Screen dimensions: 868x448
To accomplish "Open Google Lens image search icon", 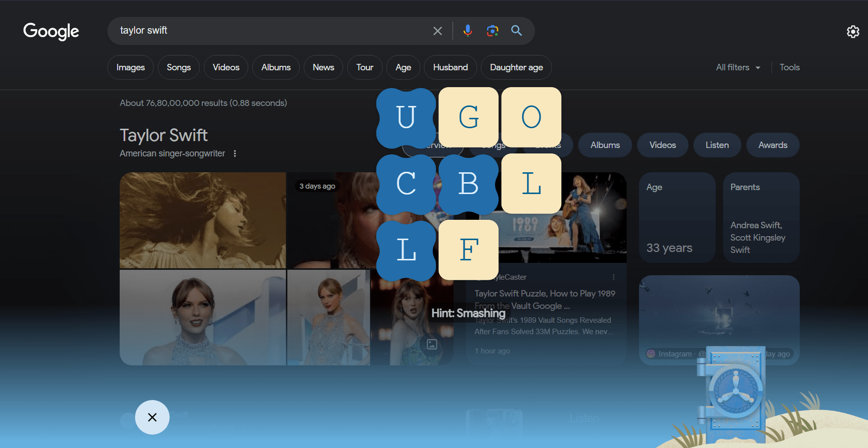I will click(493, 31).
